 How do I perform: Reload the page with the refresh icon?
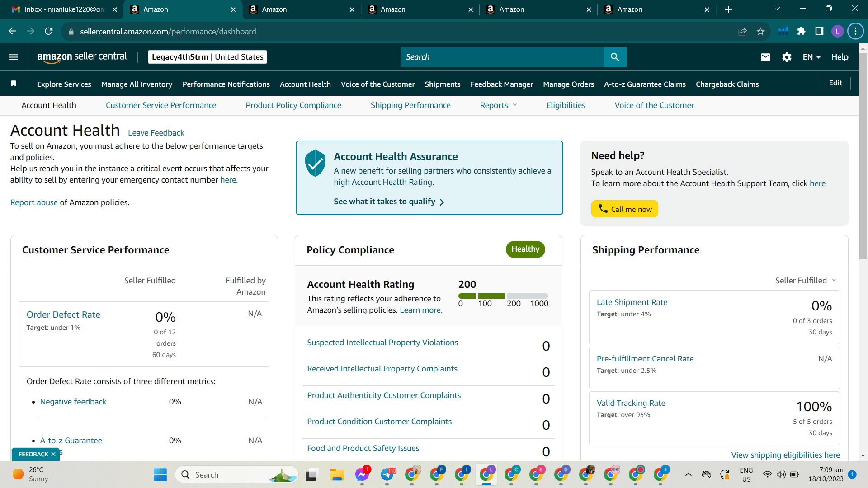[49, 31]
